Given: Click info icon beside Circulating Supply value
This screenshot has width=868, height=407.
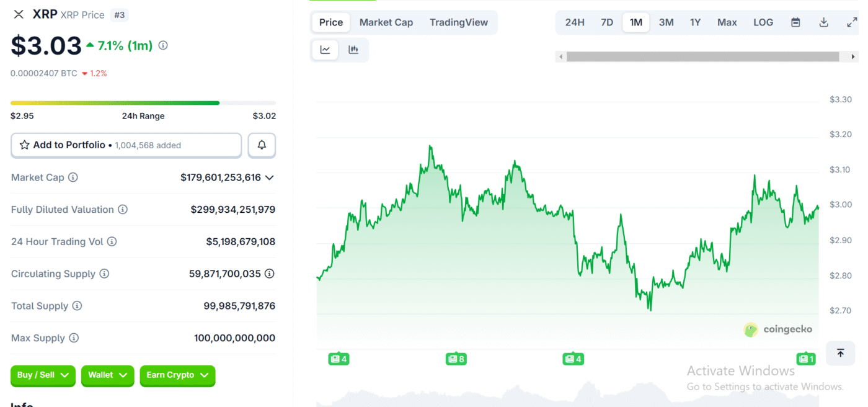Looking at the screenshot, I should [x=270, y=274].
